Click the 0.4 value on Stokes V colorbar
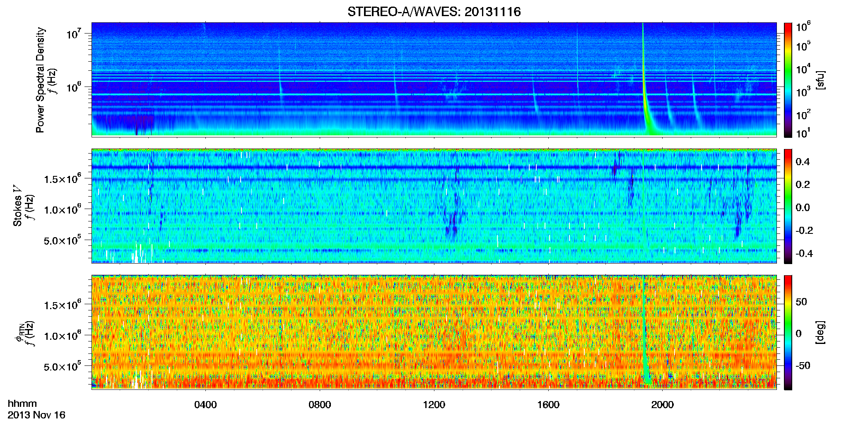 (x=803, y=162)
